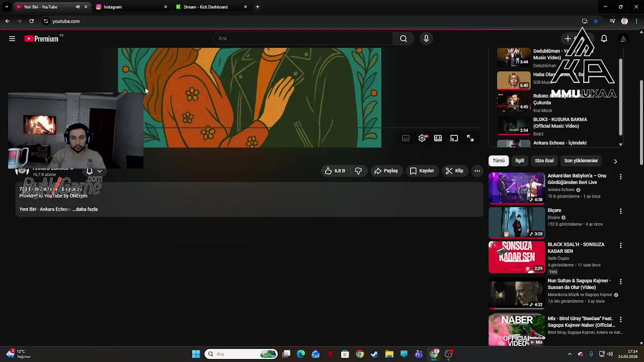Open the Birol Giray BeeGee mix title
This screenshot has width=644, height=362.
click(x=581, y=322)
